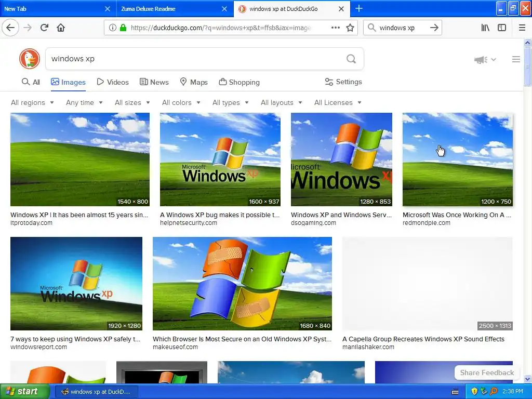
Task: Click the orange magnifier tray icon
Action: pyautogui.click(x=494, y=391)
